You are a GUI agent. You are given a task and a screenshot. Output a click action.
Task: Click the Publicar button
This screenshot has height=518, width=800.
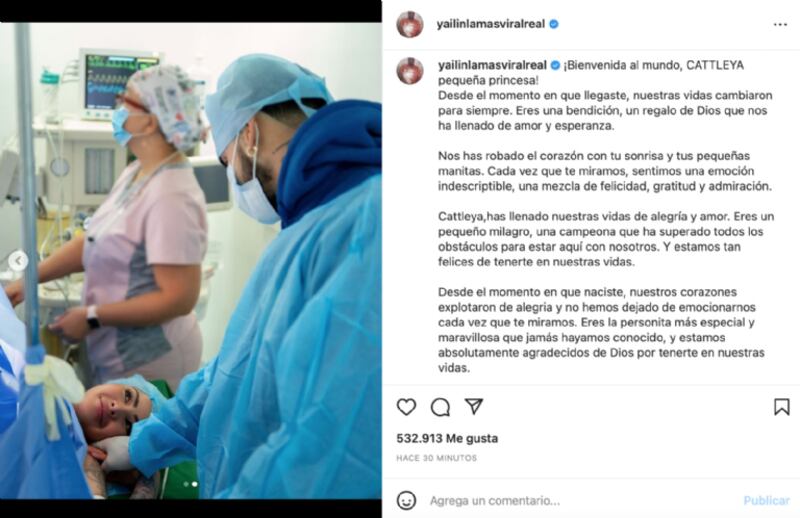coord(766,501)
